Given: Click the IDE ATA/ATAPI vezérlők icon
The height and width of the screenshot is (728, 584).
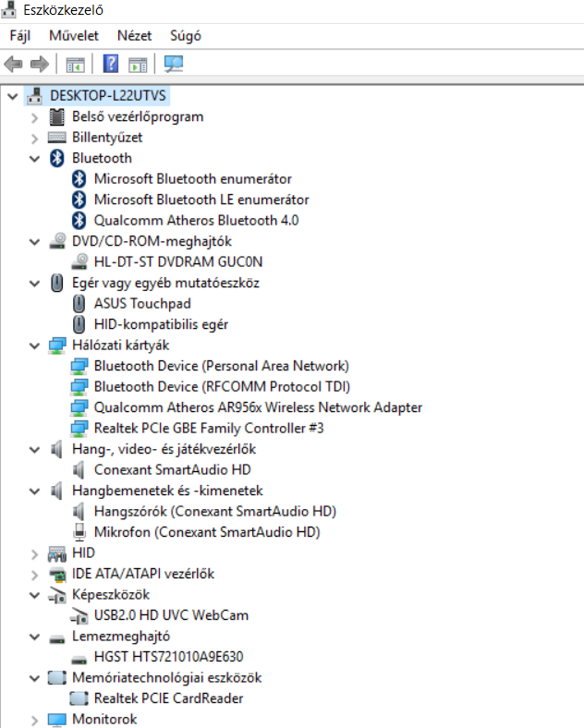Looking at the screenshot, I should tap(57, 575).
